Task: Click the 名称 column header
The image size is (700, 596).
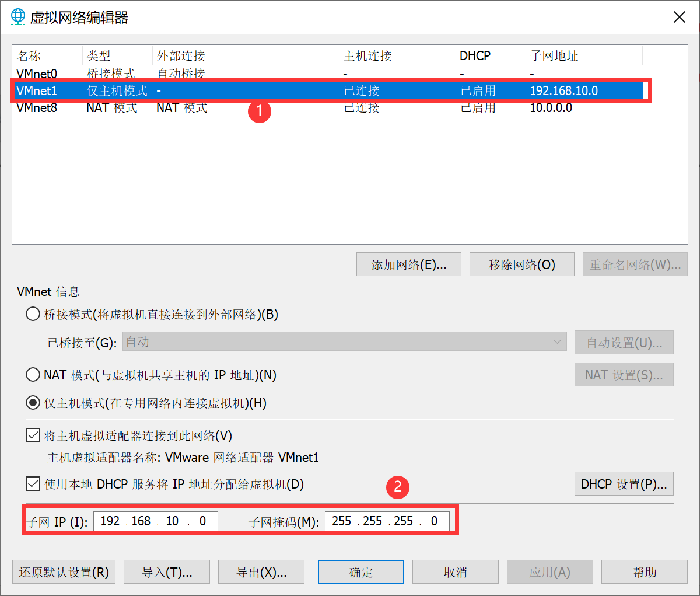Action: coord(47,56)
